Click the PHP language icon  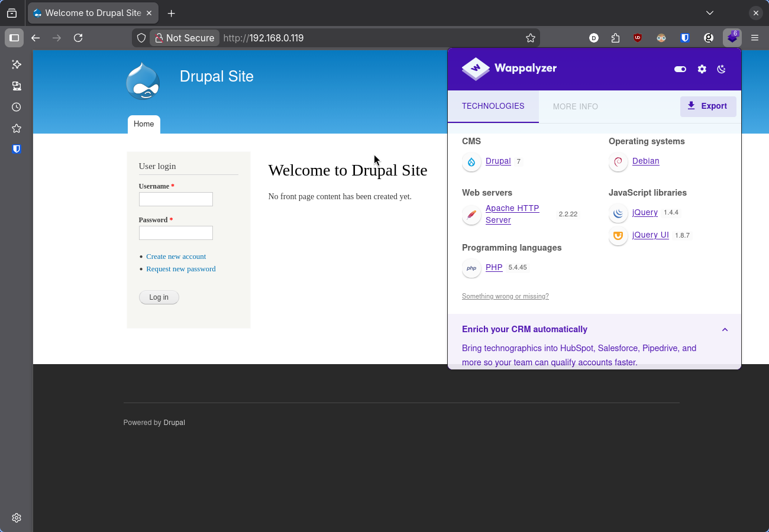click(471, 268)
